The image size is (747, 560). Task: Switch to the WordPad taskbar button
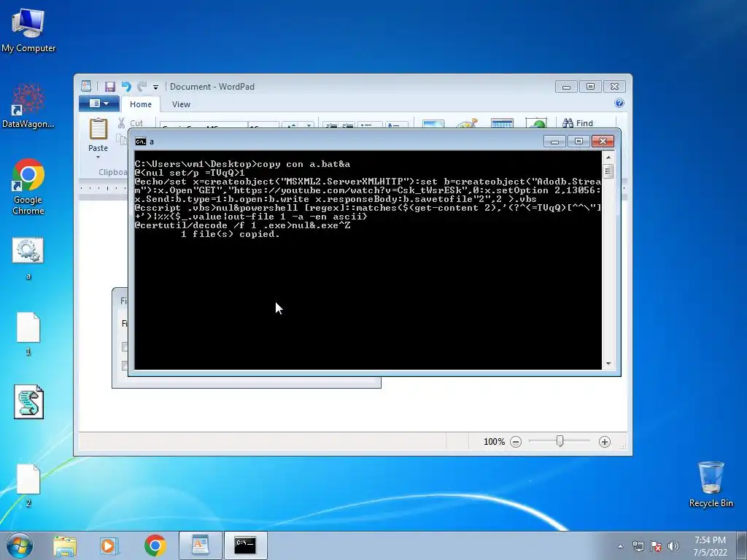[201, 545]
